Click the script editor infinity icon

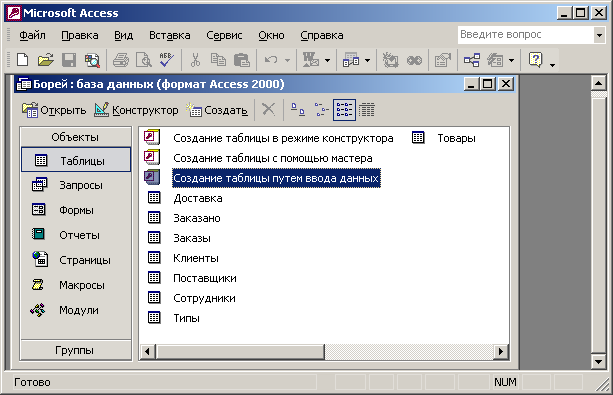(x=414, y=60)
